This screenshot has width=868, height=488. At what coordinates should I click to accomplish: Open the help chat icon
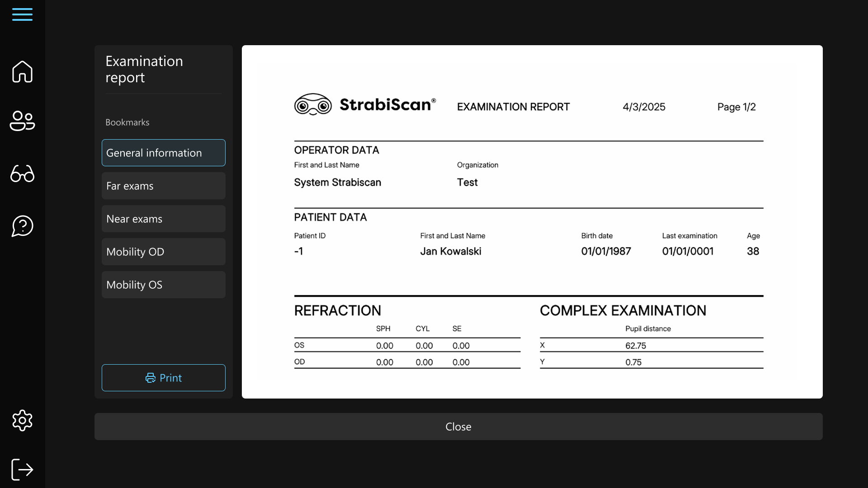[x=22, y=226]
